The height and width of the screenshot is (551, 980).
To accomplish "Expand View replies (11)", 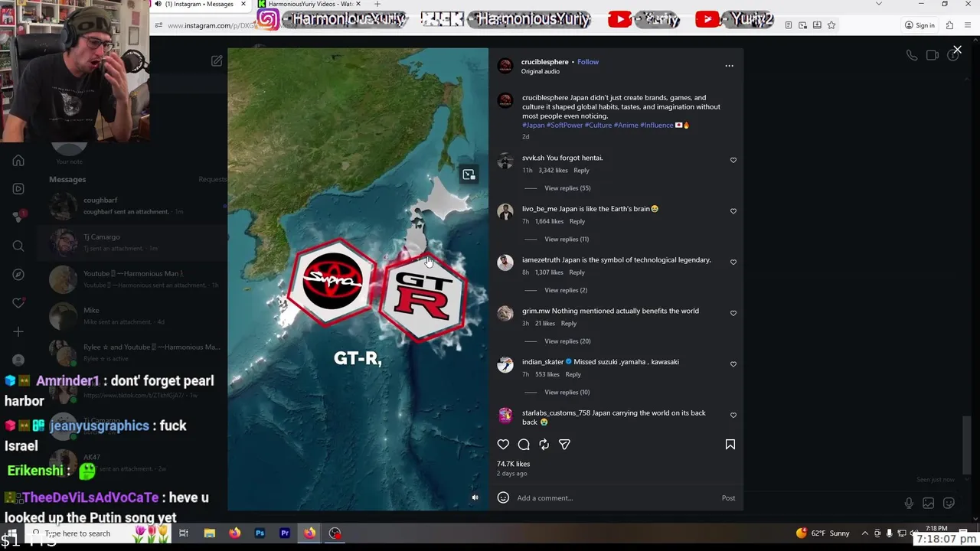I will point(567,240).
